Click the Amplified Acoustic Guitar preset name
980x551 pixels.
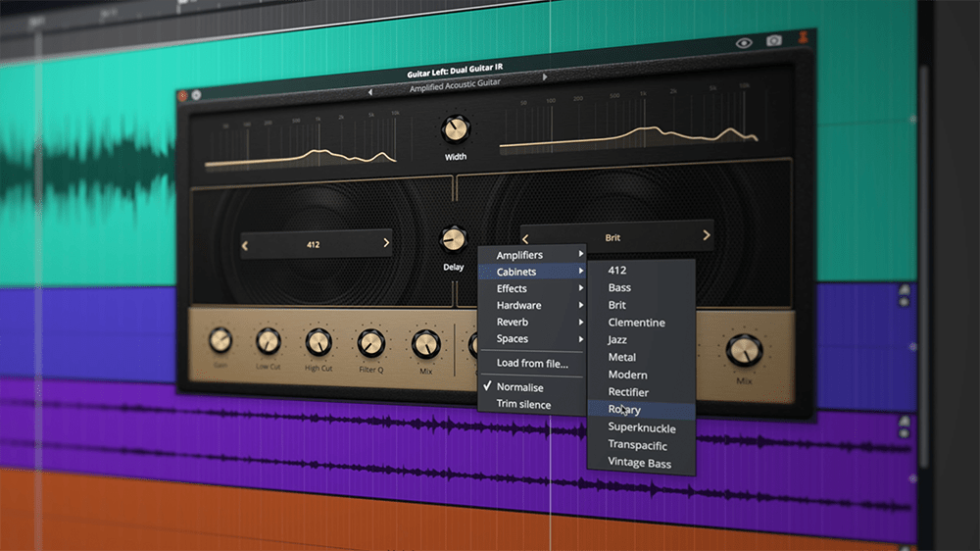click(x=455, y=84)
